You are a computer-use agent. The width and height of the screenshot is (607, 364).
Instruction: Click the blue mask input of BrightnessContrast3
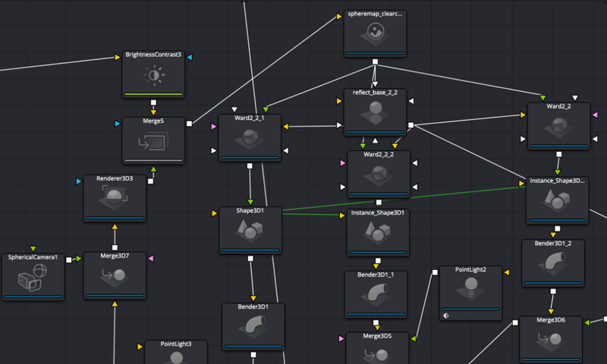pyautogui.click(x=190, y=57)
